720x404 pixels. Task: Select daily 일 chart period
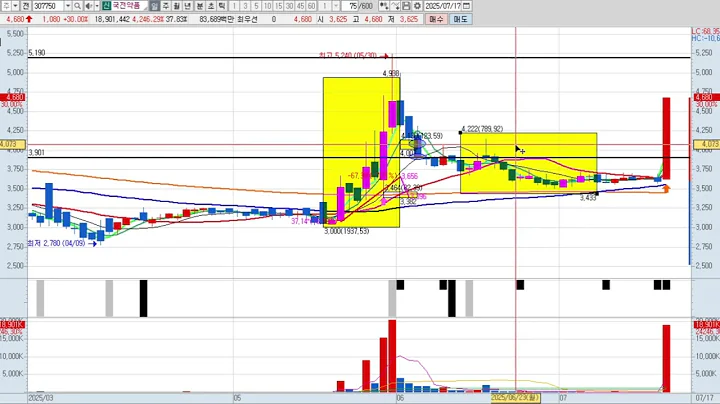[x=155, y=6]
